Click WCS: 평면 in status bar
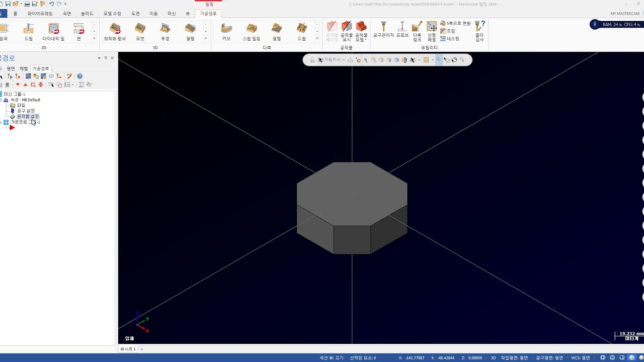This screenshot has height=362, width=644. coord(581,358)
